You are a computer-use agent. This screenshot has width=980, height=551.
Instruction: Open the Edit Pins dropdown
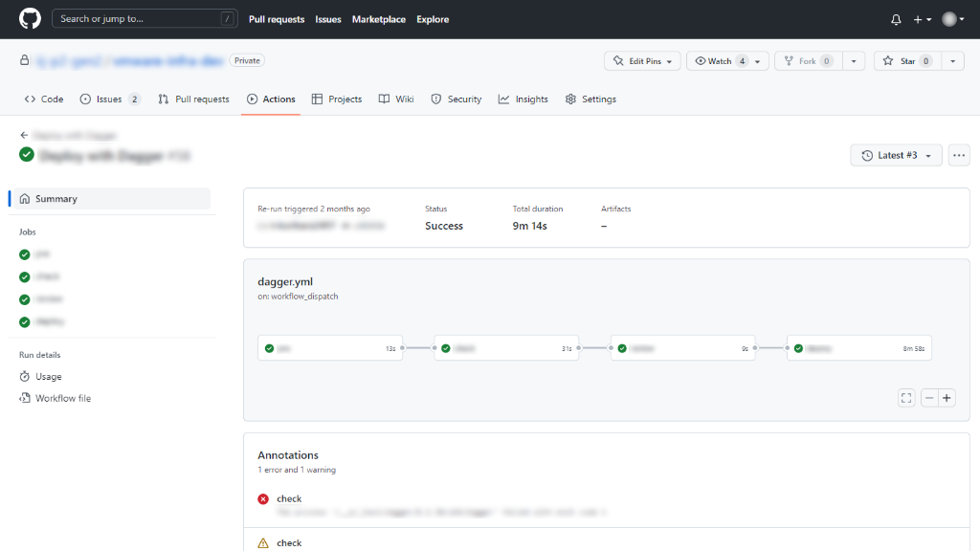tap(641, 59)
